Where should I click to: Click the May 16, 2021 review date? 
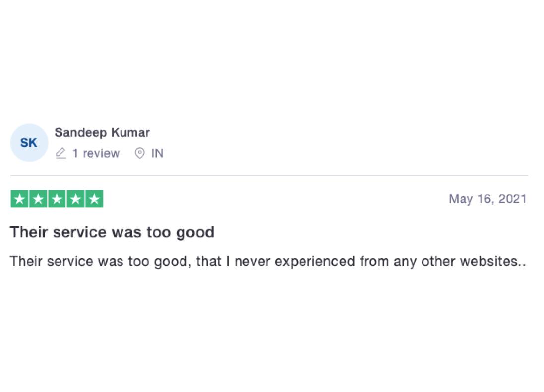click(487, 199)
